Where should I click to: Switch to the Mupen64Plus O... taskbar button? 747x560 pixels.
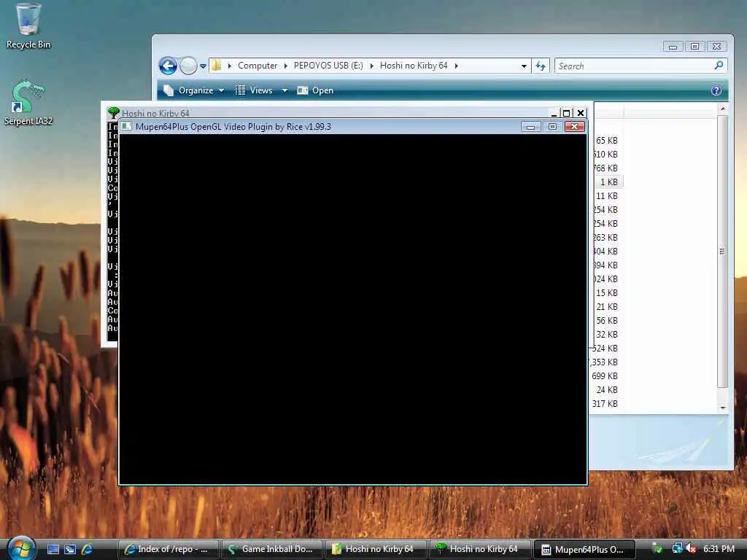pyautogui.click(x=584, y=549)
